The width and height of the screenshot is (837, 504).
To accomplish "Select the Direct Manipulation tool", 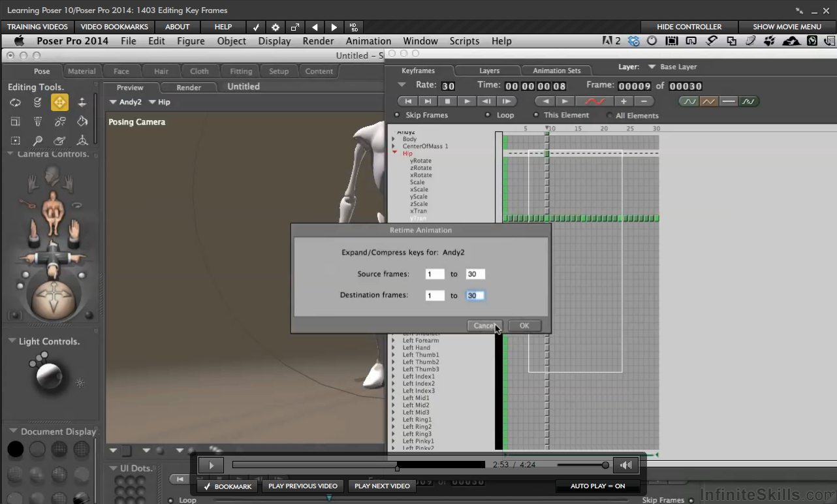I will pyautogui.click(x=82, y=140).
